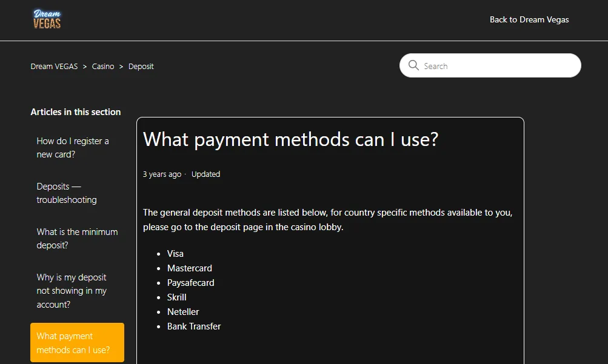Click the 'general deposit methods' intro paragraph
608x364 pixels.
(x=328, y=220)
